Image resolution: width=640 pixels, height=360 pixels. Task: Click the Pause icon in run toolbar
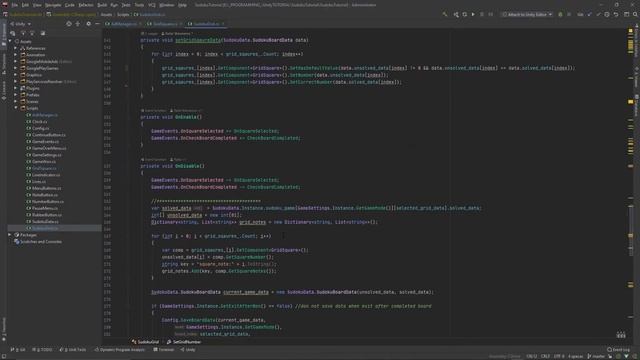pyautogui.click(x=491, y=14)
